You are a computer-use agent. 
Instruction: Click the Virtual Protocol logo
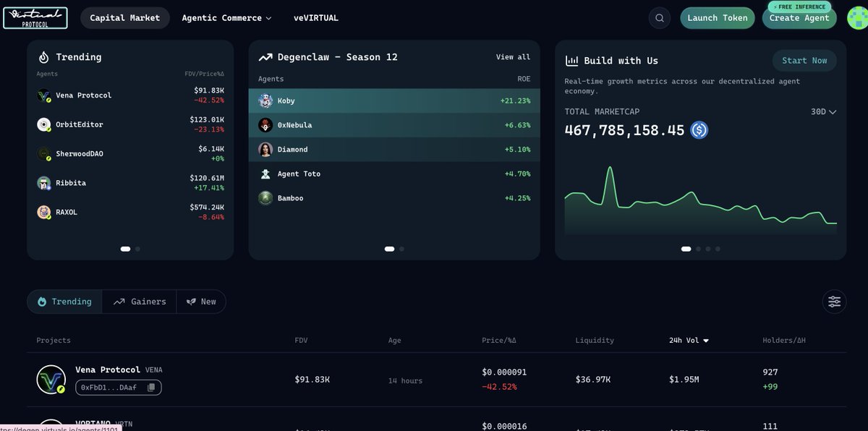tap(35, 18)
